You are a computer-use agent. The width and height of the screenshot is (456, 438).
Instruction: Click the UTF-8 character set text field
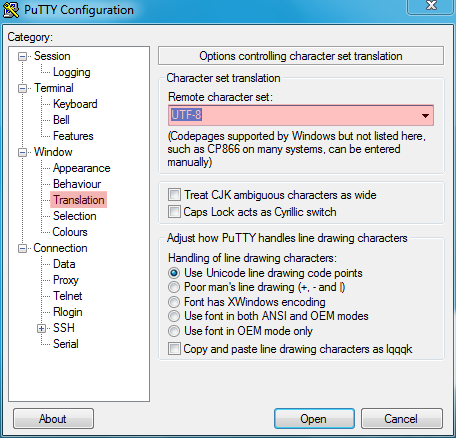coord(293,115)
